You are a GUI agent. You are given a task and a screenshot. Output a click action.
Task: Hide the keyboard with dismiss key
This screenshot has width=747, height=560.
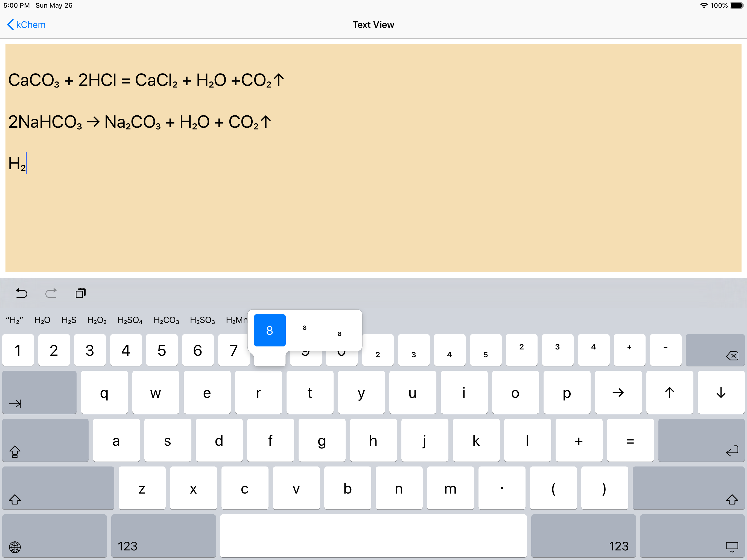tap(692, 536)
